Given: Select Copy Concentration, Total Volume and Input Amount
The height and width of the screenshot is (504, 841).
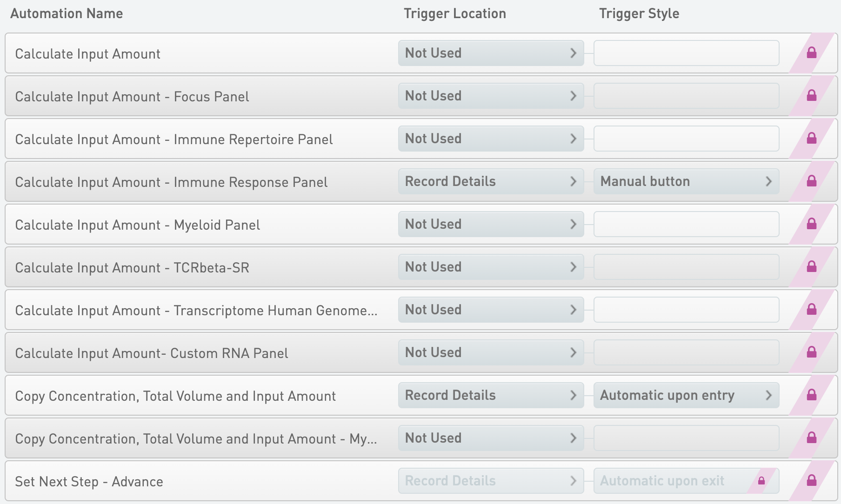Looking at the screenshot, I should point(175,396).
